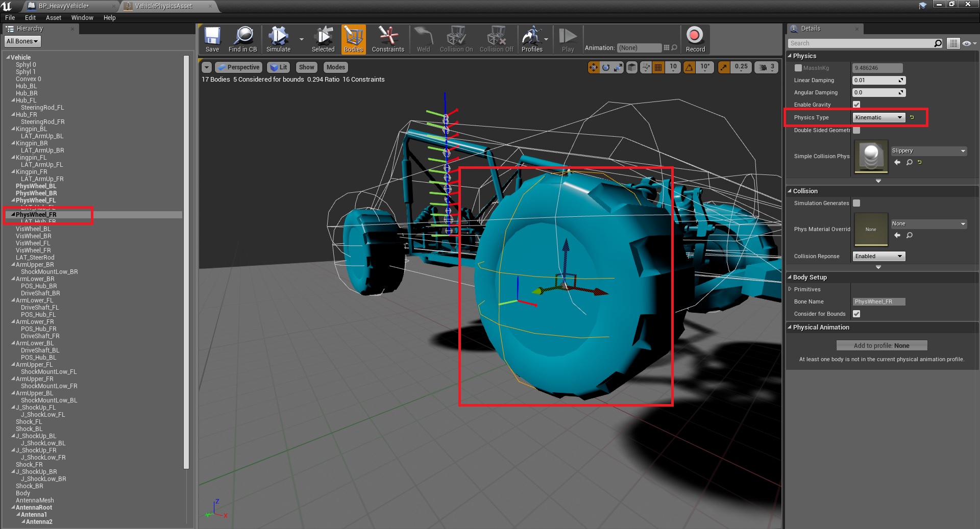Click Add to profile button
Viewport: 980px width, 529px height.
(881, 346)
